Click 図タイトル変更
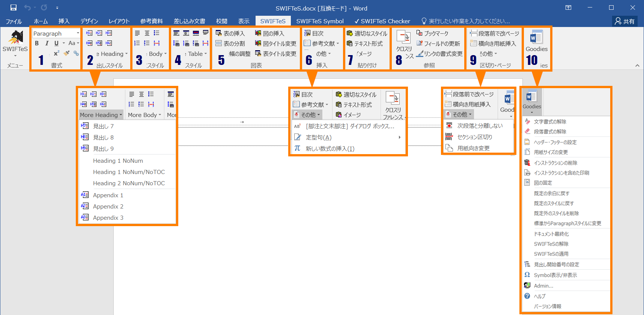Image resolution: width=644 pixels, height=315 pixels. point(276,43)
